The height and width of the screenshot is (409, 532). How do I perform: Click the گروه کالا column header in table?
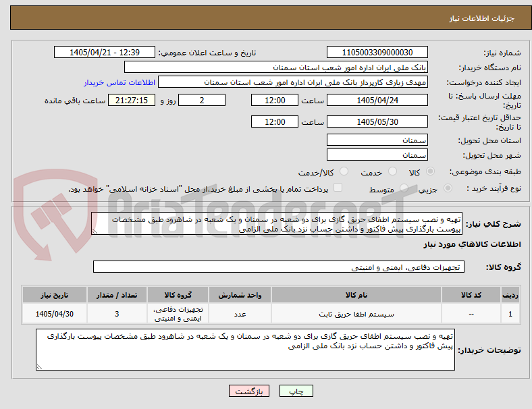[x=178, y=295]
